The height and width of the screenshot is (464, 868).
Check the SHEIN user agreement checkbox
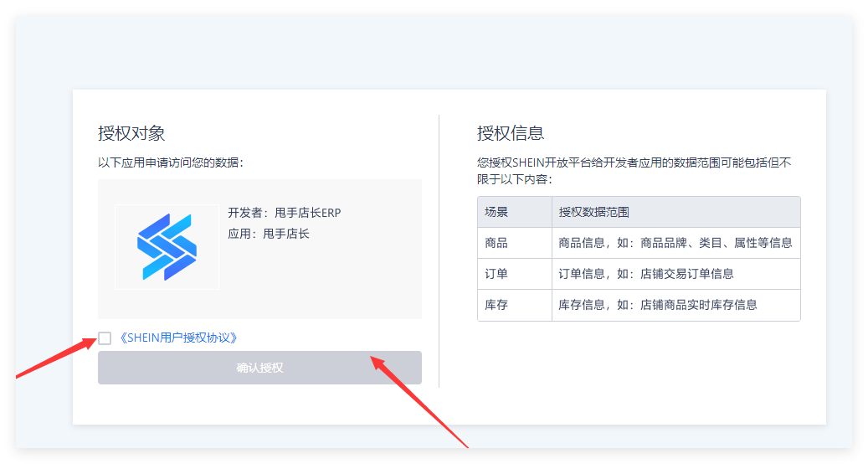(105, 338)
